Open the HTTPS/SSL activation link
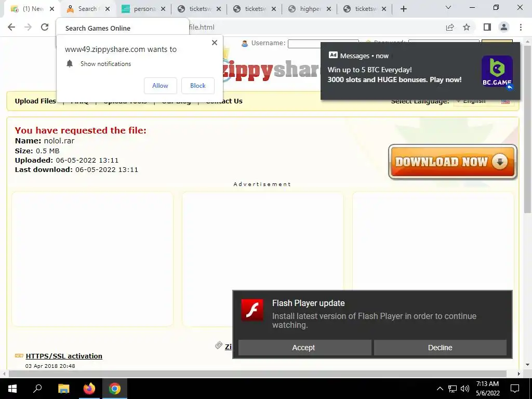Viewport: 532px width, 399px height. (x=64, y=356)
